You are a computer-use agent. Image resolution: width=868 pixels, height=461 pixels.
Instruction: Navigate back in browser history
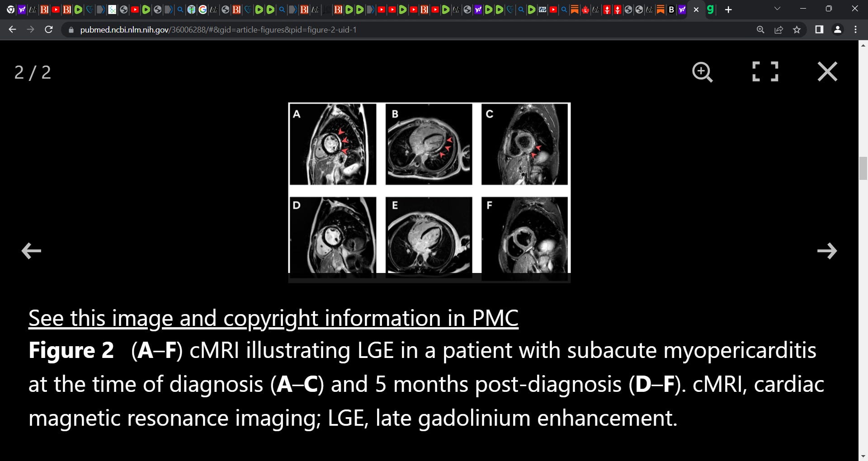(12, 30)
